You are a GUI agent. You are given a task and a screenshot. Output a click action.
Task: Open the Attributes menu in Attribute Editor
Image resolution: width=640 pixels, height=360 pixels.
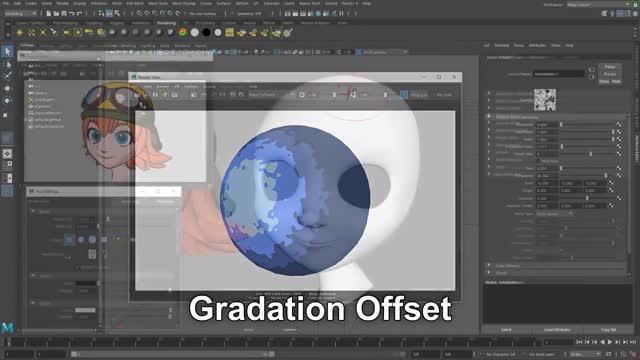coord(537,45)
